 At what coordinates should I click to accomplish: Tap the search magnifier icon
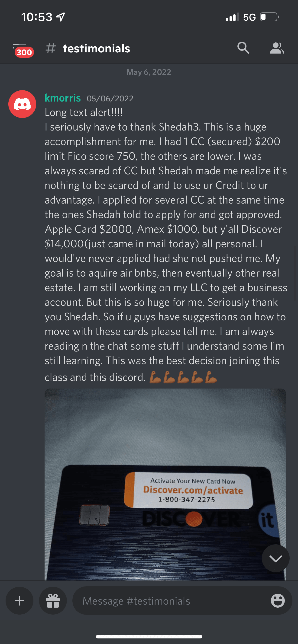(243, 48)
